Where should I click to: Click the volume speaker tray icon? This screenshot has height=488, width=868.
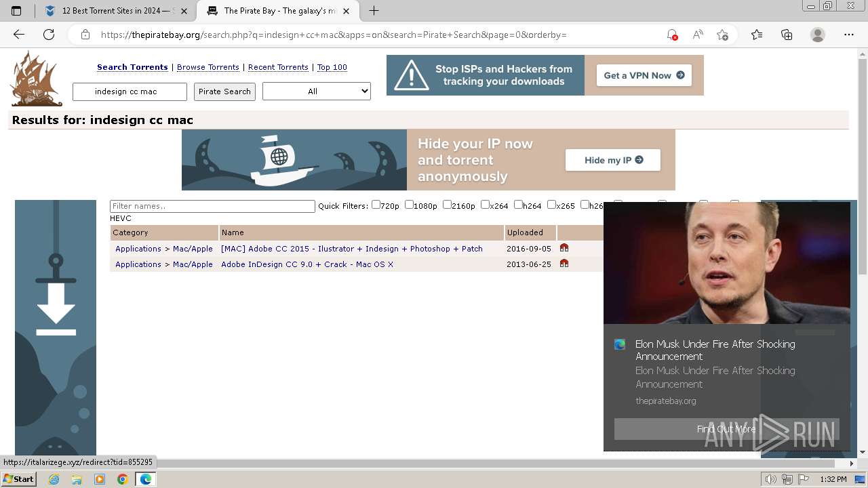771,479
